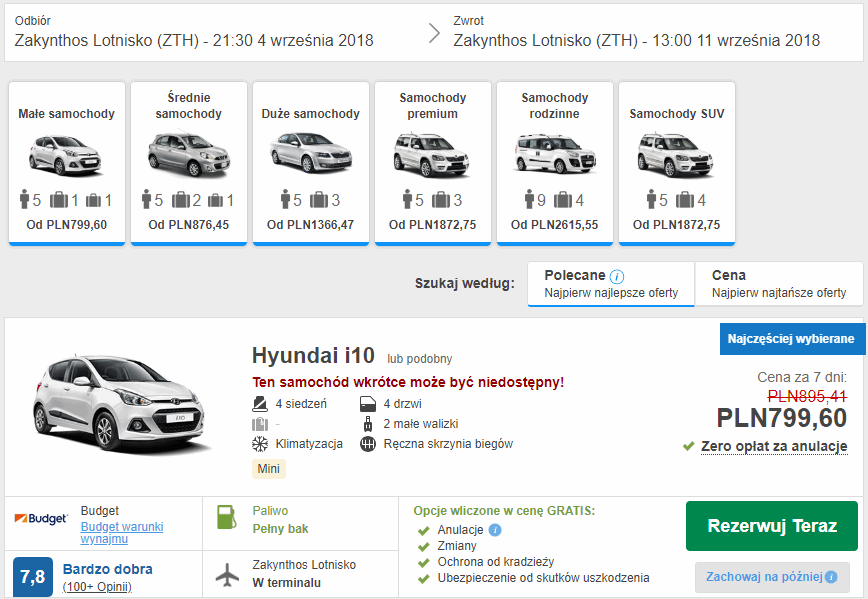Select the Samochody rodzinne category card
Viewport: 868px width, 599px height.
[555, 162]
